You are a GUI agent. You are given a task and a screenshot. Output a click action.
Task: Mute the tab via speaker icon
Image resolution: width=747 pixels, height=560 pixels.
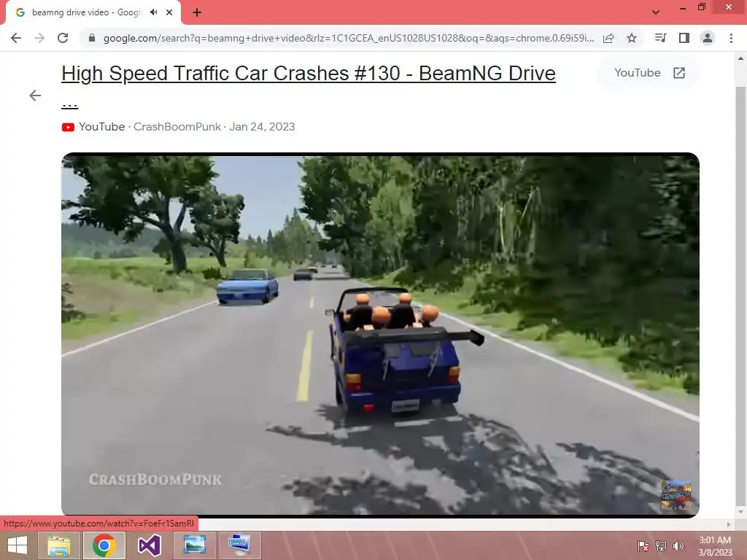pos(153,12)
